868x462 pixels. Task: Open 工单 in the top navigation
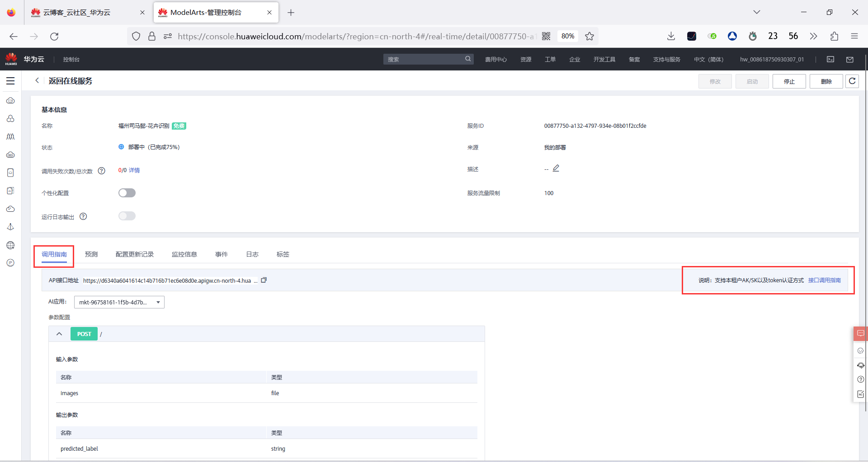tap(550, 59)
